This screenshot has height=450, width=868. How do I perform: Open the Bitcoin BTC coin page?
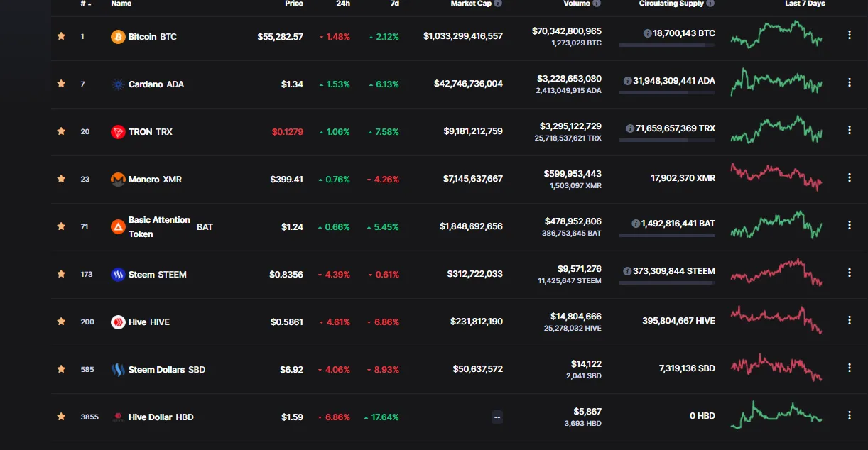tap(153, 37)
